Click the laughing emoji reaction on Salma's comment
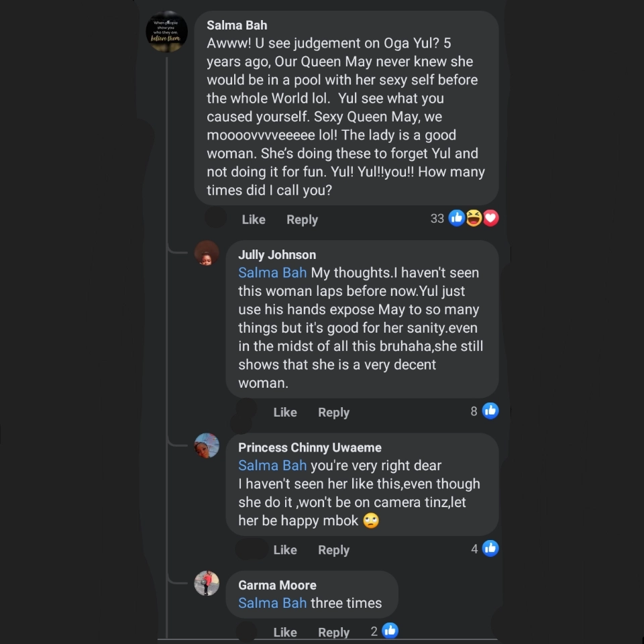 [474, 218]
